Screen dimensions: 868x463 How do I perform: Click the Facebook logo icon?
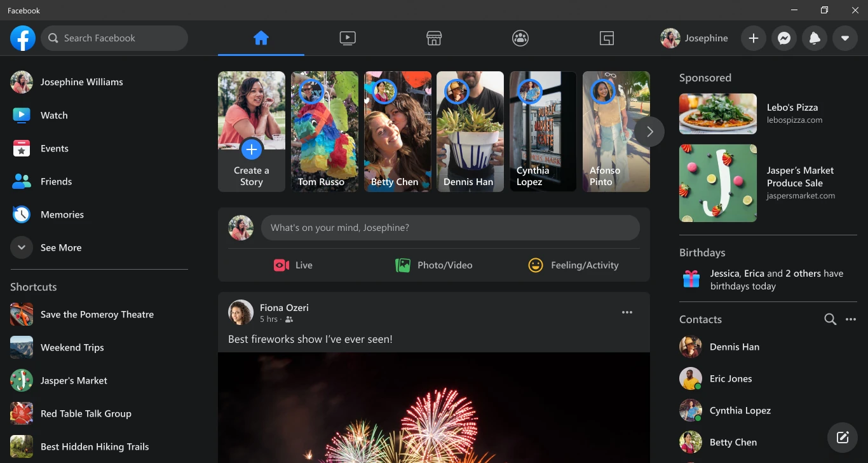click(x=23, y=38)
